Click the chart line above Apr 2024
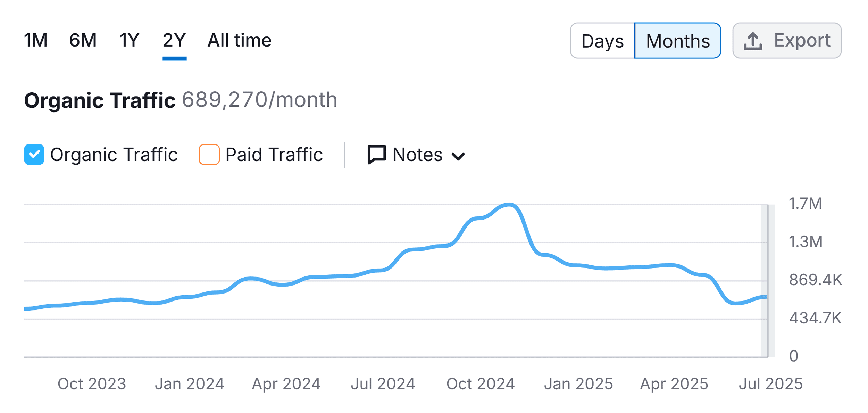 pos(285,285)
